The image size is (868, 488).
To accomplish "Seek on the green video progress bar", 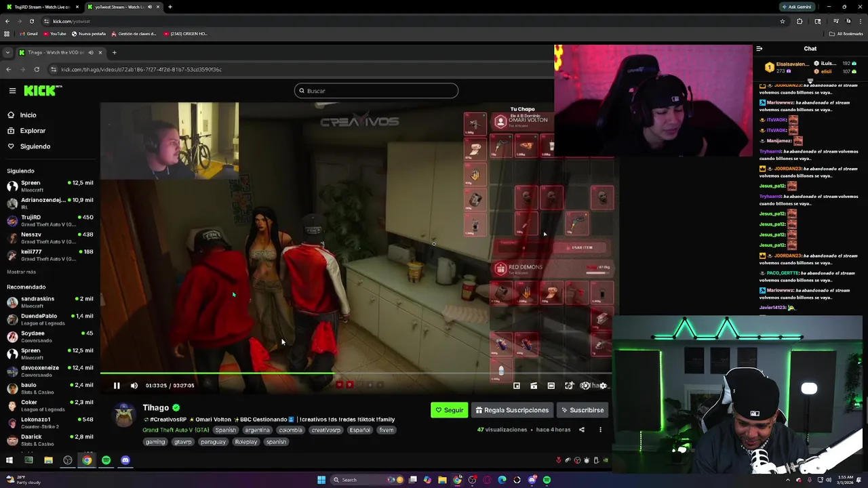I will pyautogui.click(x=356, y=373).
